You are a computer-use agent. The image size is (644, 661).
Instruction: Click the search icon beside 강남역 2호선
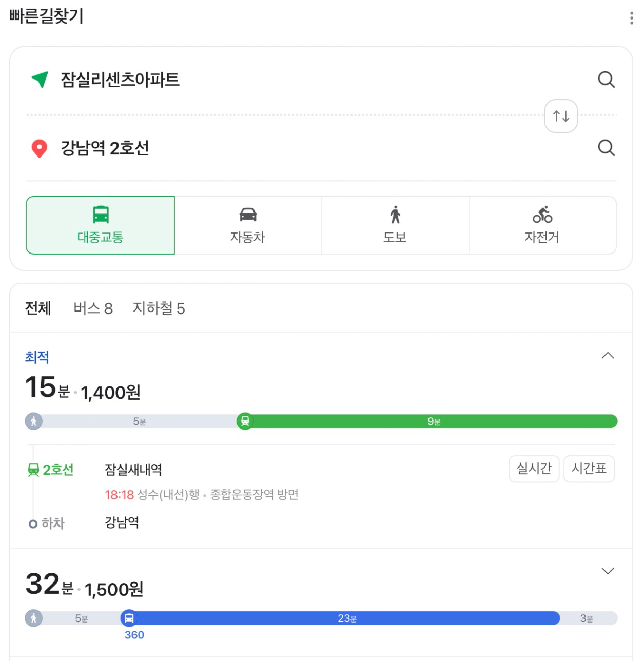pos(606,148)
